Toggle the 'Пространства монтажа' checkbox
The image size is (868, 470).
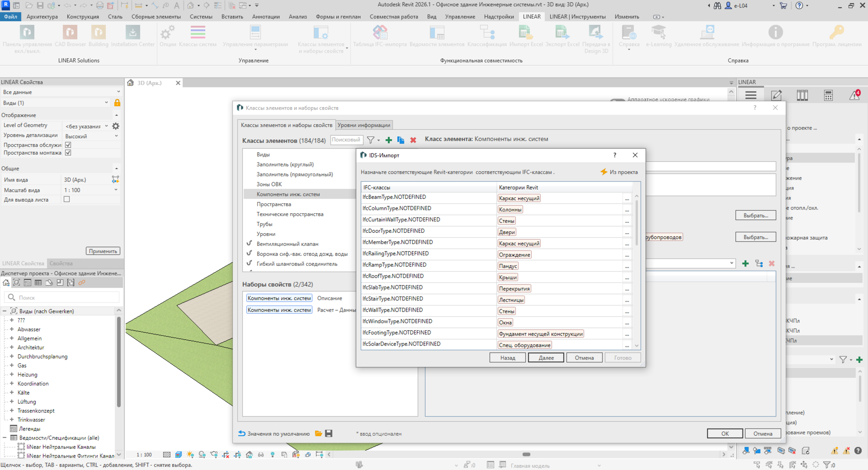pos(68,153)
